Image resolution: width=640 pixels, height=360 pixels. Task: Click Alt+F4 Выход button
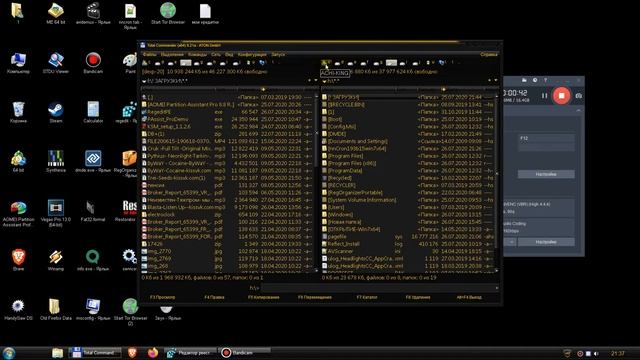[469, 297]
